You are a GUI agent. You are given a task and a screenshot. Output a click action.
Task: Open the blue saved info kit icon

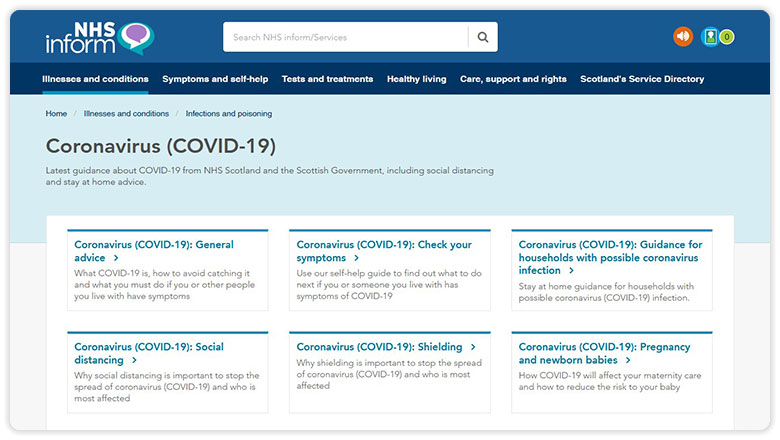click(710, 37)
